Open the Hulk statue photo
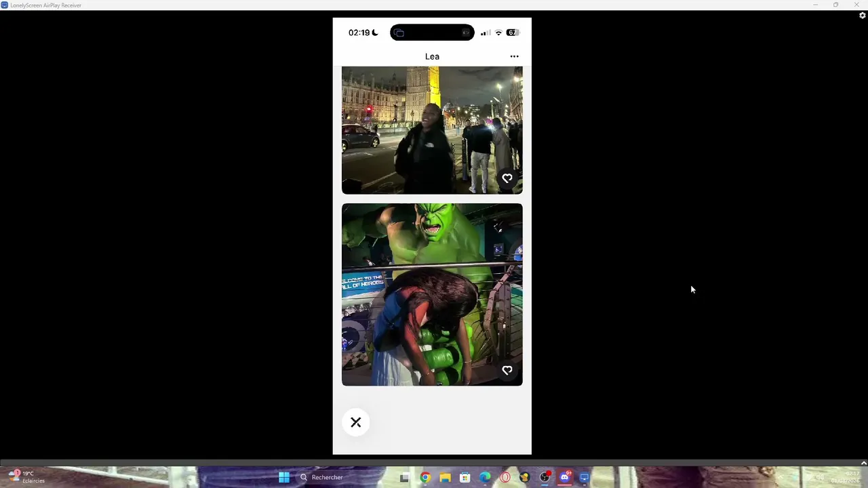The height and width of the screenshot is (488, 868). click(x=432, y=295)
